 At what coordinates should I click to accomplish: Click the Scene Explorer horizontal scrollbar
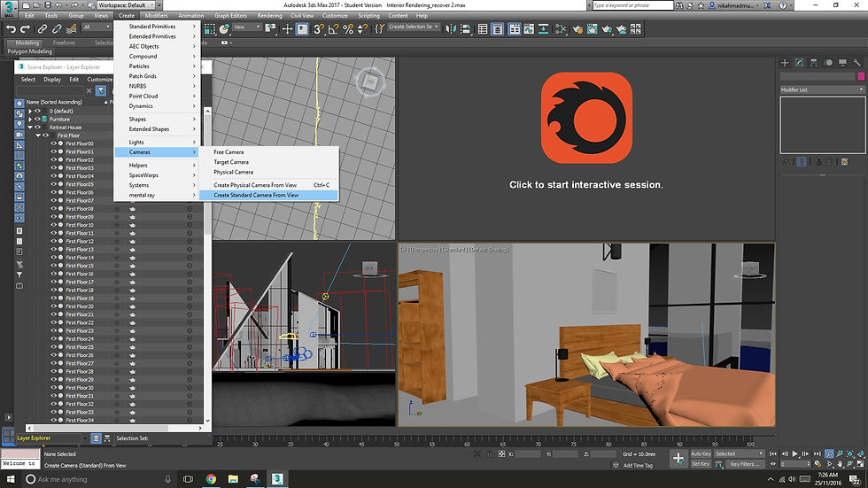[x=114, y=429]
